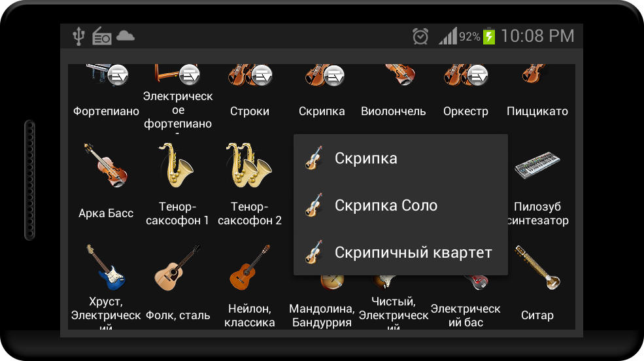Tap the alarm clock status icon
644x361 pixels.
(420, 36)
